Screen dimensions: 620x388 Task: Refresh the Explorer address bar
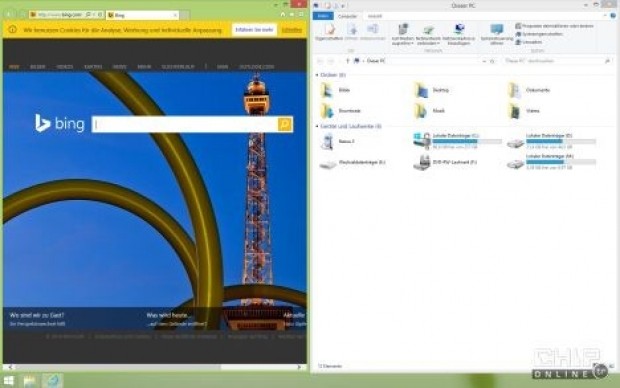(x=493, y=61)
